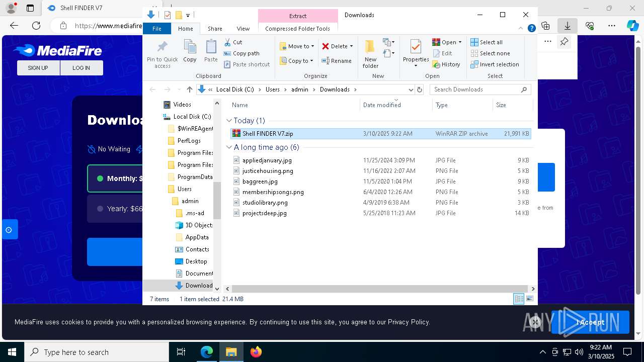
Task: Collapse the A long time ago group
Action: (229, 147)
